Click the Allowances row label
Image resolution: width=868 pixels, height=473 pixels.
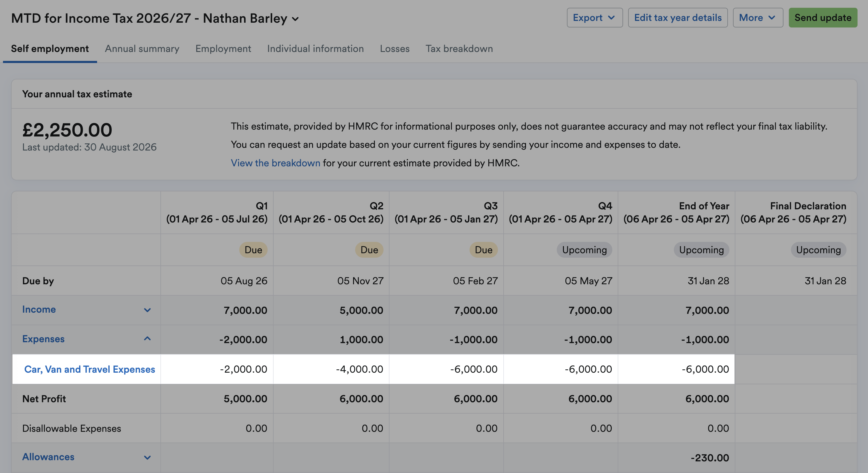(x=48, y=457)
